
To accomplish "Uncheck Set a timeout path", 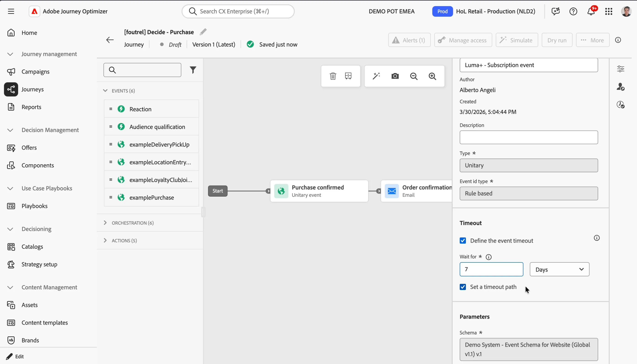I will 463,287.
